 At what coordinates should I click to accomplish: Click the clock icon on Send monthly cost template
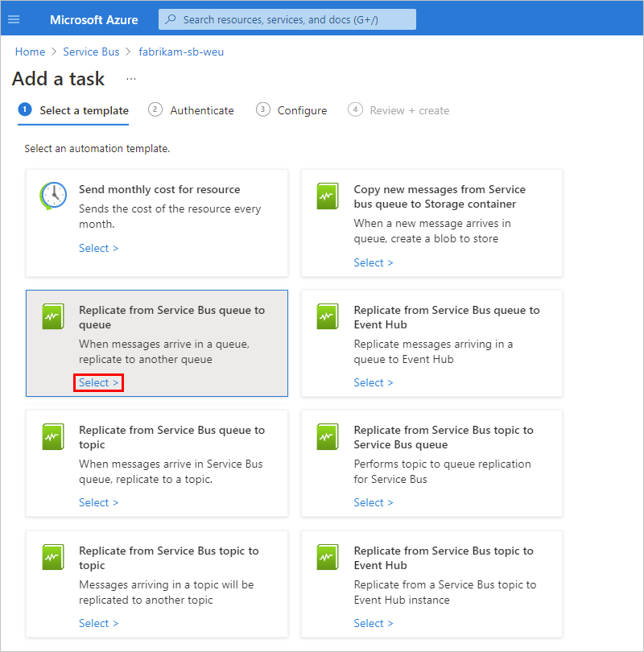[53, 196]
